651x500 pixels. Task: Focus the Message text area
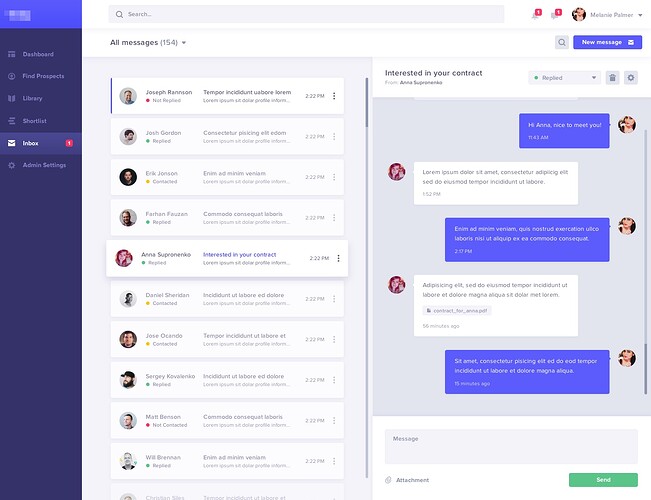click(x=511, y=446)
